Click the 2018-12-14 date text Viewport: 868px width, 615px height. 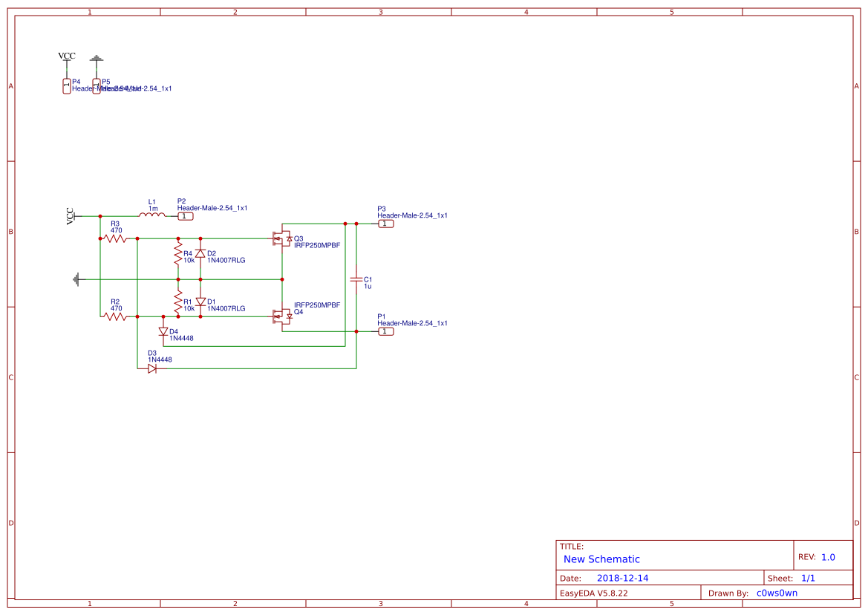point(622,577)
